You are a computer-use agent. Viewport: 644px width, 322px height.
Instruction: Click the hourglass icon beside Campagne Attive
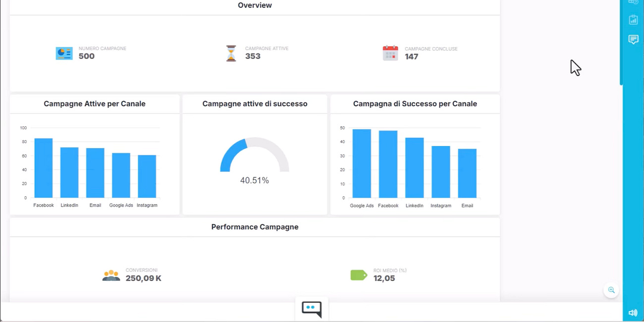click(230, 53)
